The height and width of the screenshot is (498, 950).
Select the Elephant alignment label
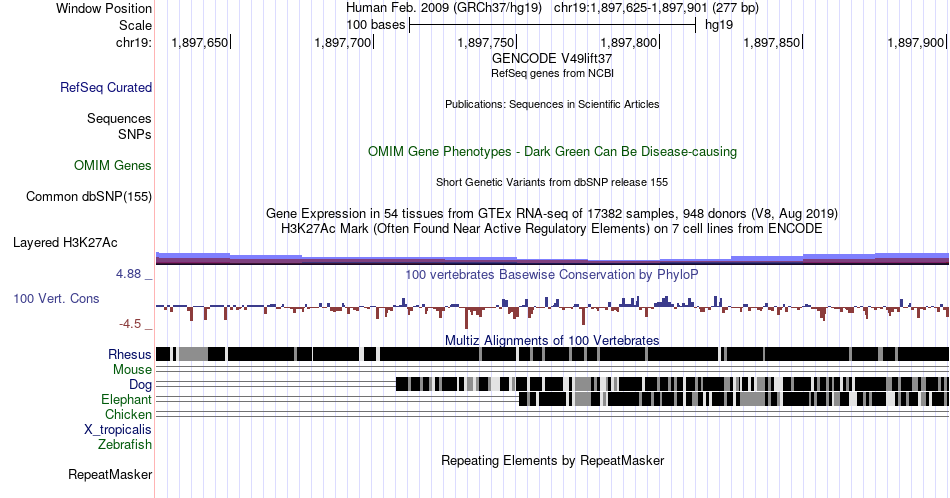coord(126,399)
